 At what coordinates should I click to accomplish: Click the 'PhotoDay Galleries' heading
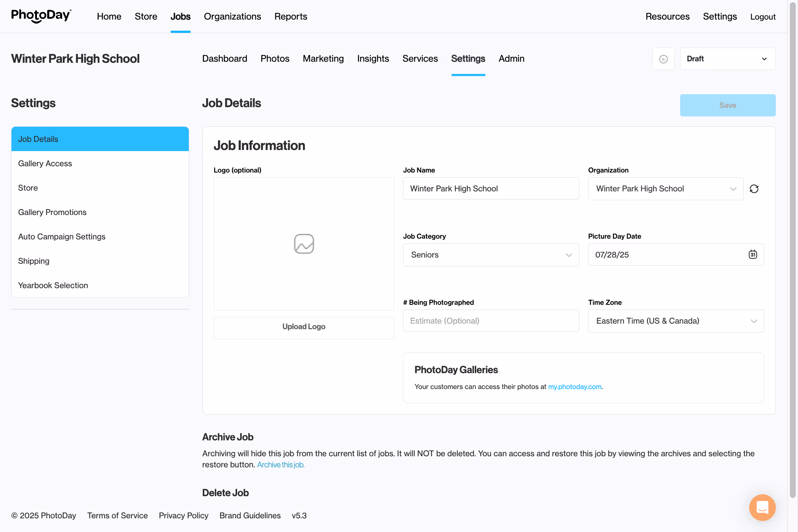[456, 370]
